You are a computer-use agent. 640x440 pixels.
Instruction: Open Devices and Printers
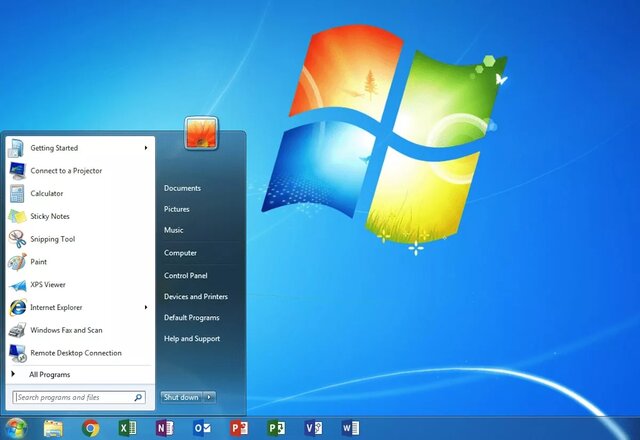196,297
